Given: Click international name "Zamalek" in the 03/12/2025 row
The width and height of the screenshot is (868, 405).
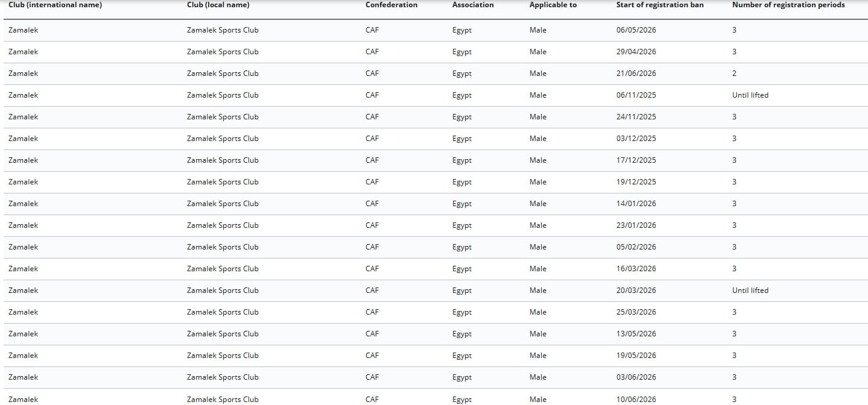Looking at the screenshot, I should click(x=23, y=139).
